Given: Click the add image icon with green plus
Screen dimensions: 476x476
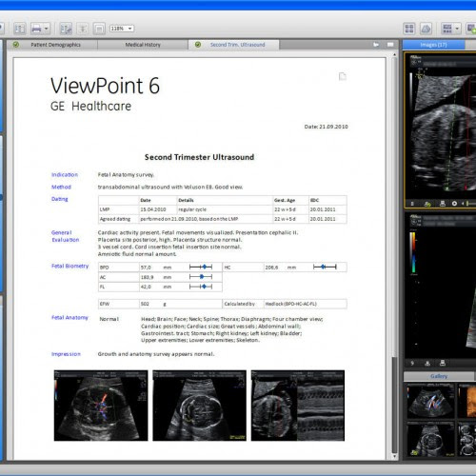Looking at the screenshot, I should [x=471, y=29].
